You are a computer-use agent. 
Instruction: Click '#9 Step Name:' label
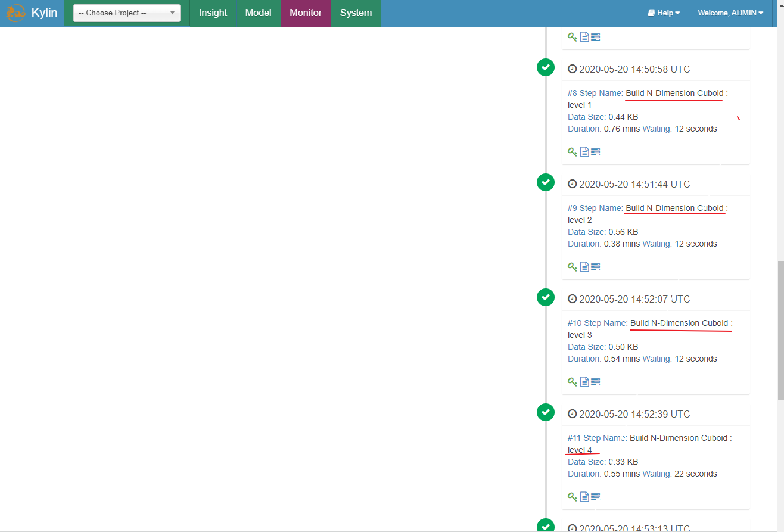[595, 208]
